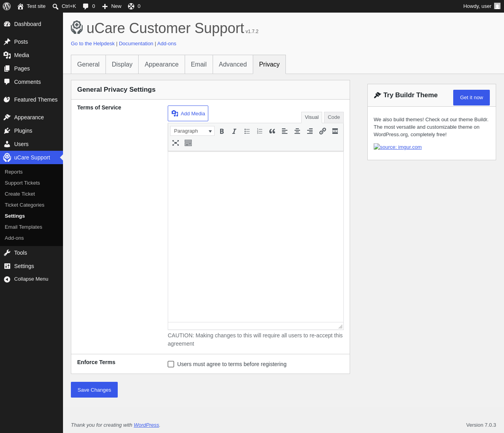Viewport: 504px width, 433px height.
Task: Enable Users must agree to terms checkbox
Action: pyautogui.click(x=171, y=364)
